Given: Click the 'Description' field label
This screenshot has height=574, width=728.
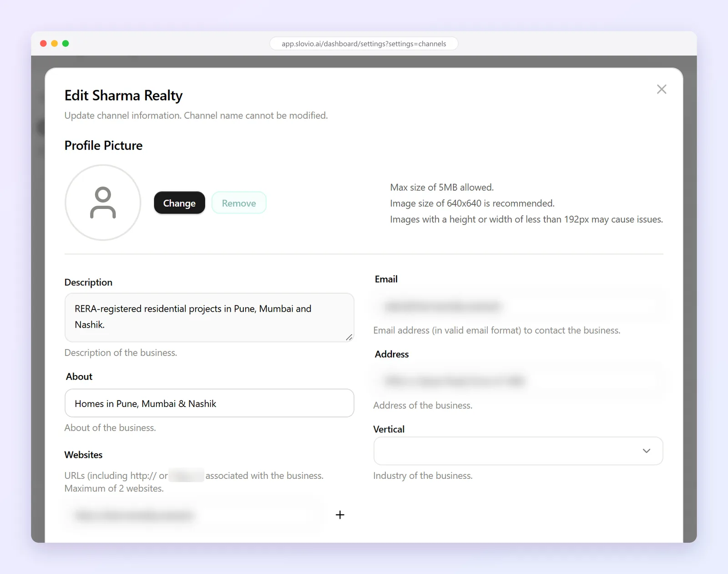Looking at the screenshot, I should (88, 282).
